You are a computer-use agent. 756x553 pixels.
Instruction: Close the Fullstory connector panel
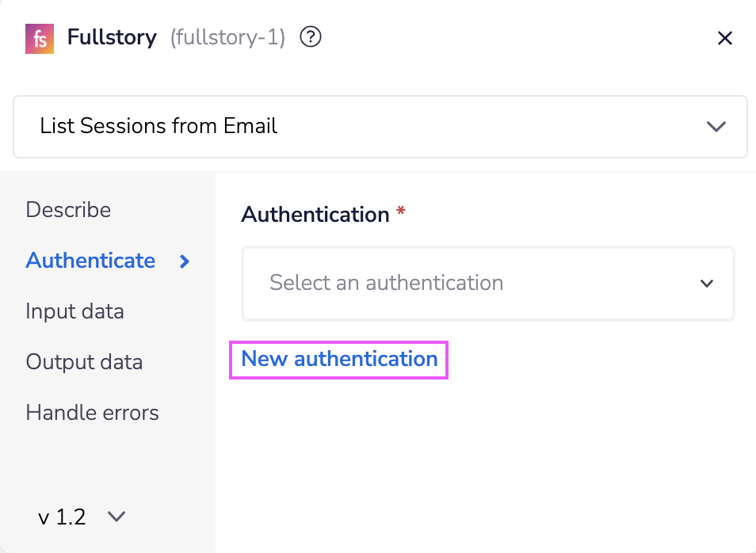[724, 37]
